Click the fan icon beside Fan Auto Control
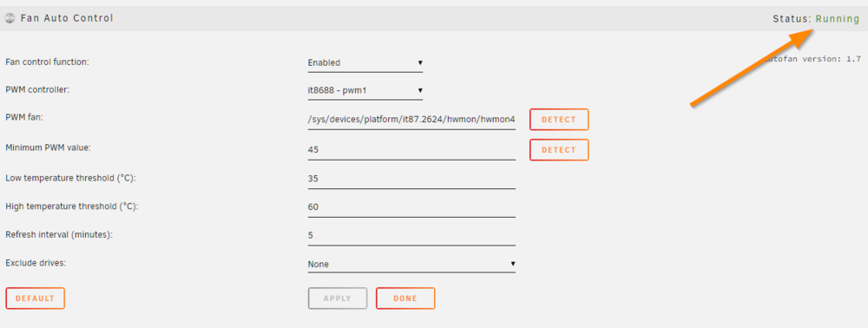 (10, 18)
